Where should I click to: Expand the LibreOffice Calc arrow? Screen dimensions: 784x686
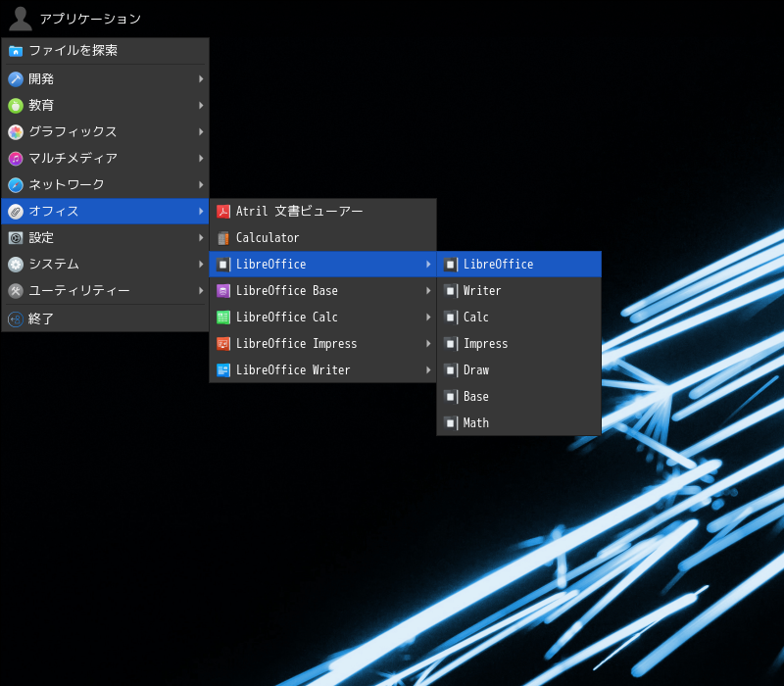point(428,318)
